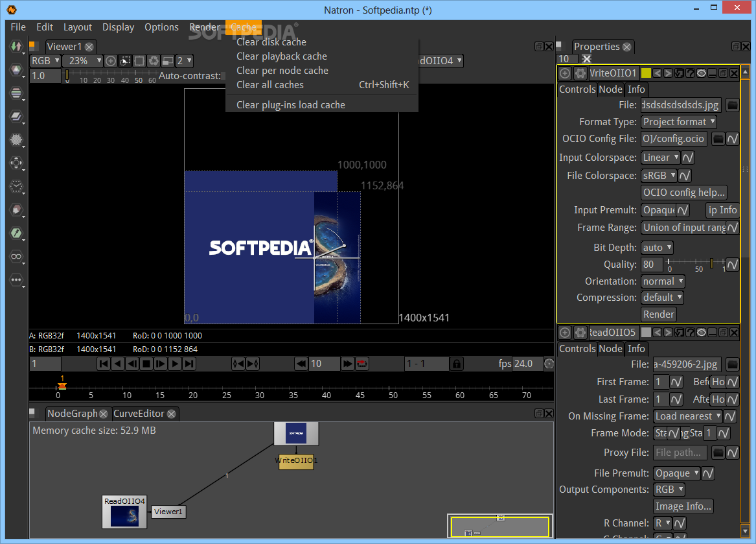The image size is (756, 544).
Task: Open the proxy level 2 dropdown
Action: pyautogui.click(x=184, y=61)
